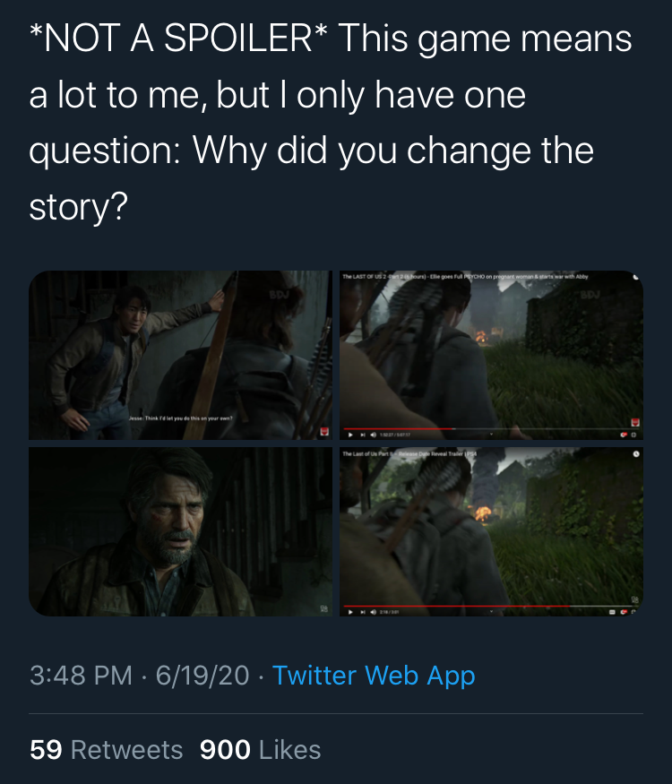Click settings gear icon in top-right video player

coord(624,435)
